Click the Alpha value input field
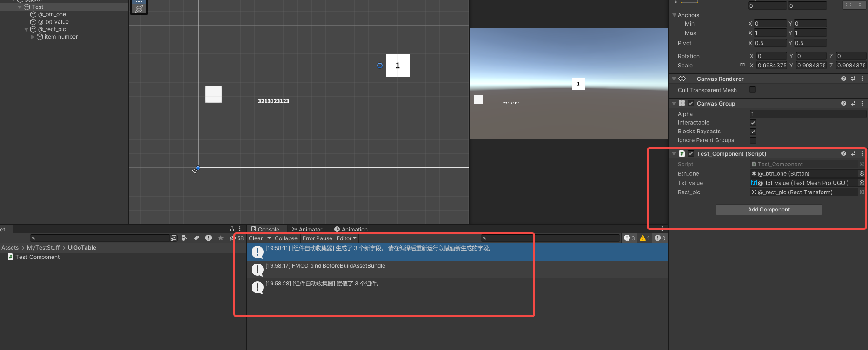Image resolution: width=868 pixels, height=350 pixels. coord(808,114)
